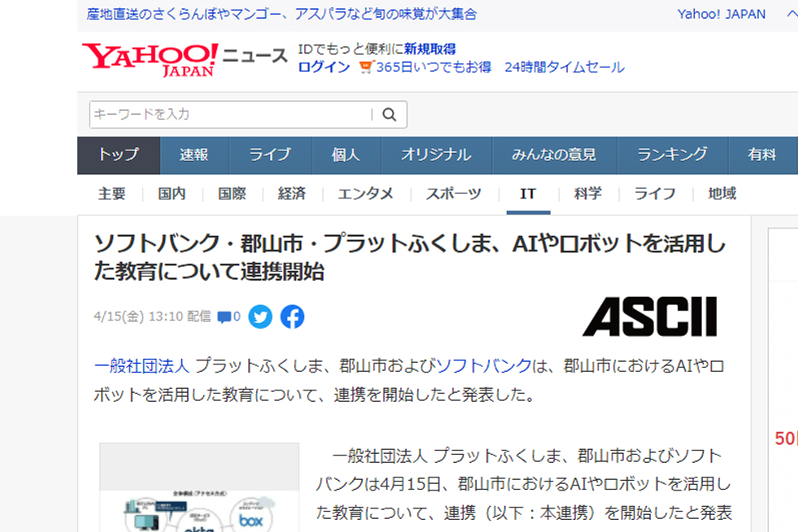
Task: Click the magnifier search icon button
Action: coord(390,115)
